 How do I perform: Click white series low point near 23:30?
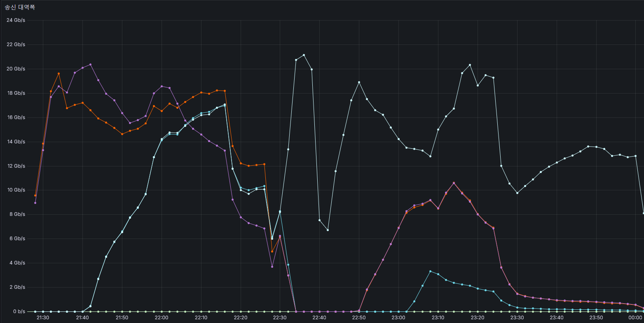point(517,193)
